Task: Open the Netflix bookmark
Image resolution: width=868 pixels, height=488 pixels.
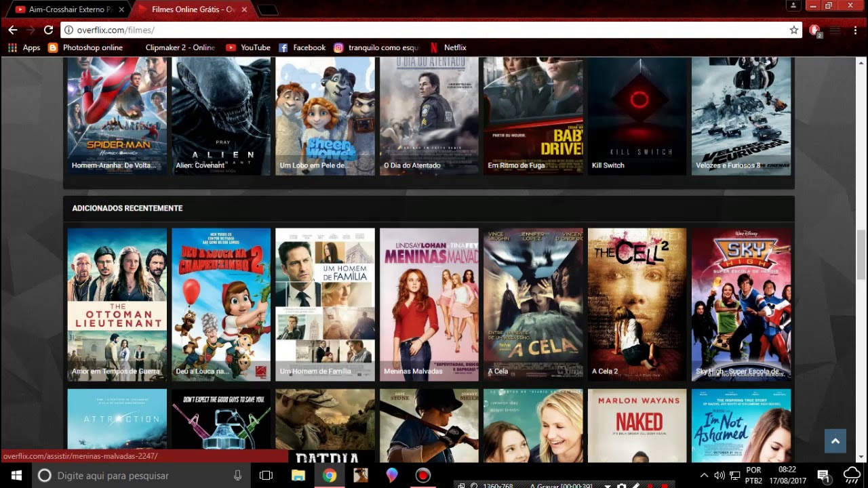Action: (x=448, y=47)
